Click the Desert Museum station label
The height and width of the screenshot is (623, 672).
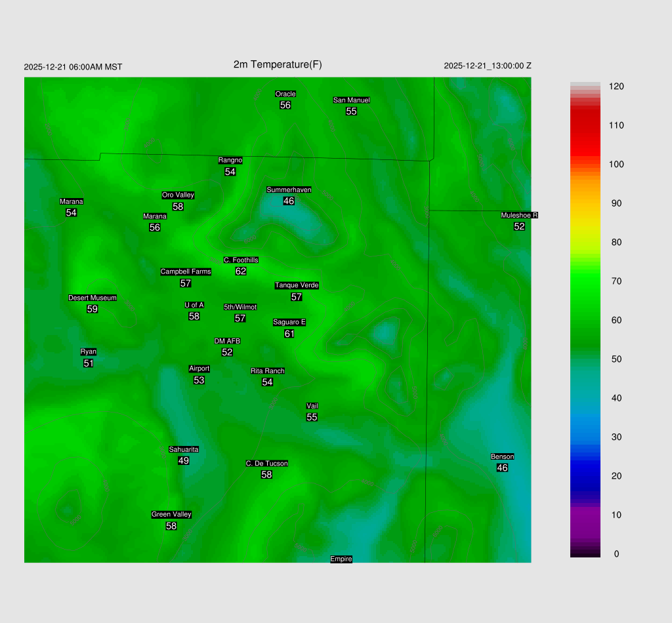pyautogui.click(x=93, y=298)
